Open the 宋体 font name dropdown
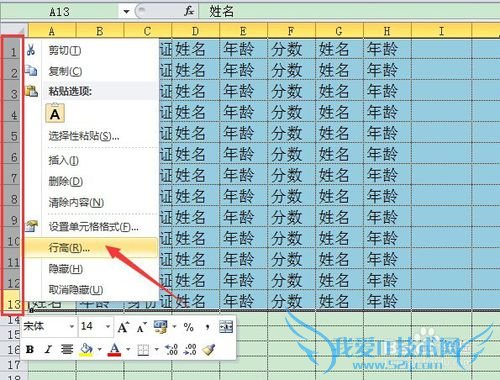The image size is (500, 380). click(x=71, y=326)
